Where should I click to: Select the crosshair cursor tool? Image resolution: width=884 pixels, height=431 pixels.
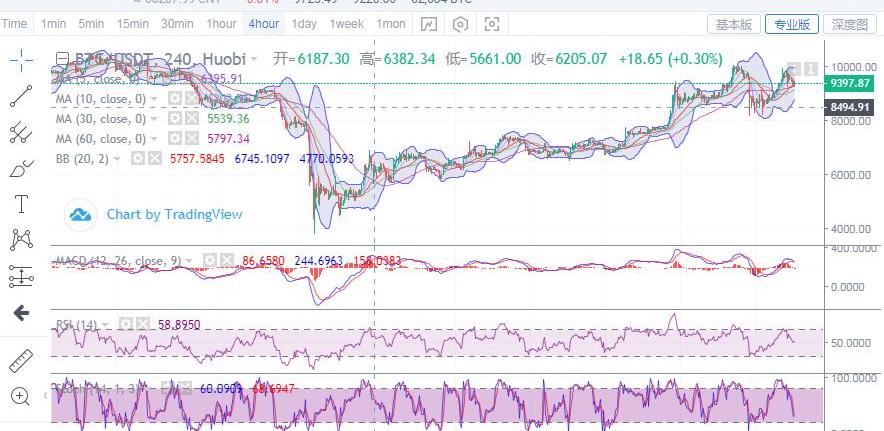point(21,60)
